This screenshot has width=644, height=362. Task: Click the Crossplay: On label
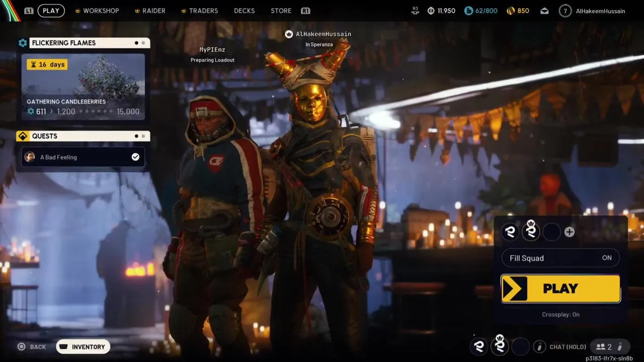tap(560, 314)
